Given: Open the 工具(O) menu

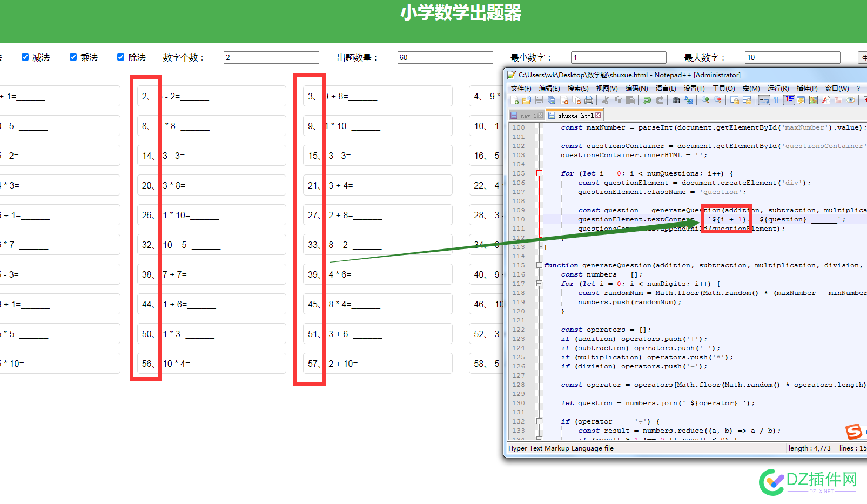Looking at the screenshot, I should click(723, 89).
